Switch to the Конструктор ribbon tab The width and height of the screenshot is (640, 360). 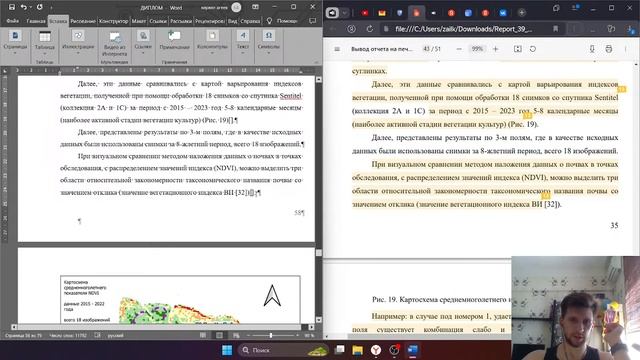point(113,21)
